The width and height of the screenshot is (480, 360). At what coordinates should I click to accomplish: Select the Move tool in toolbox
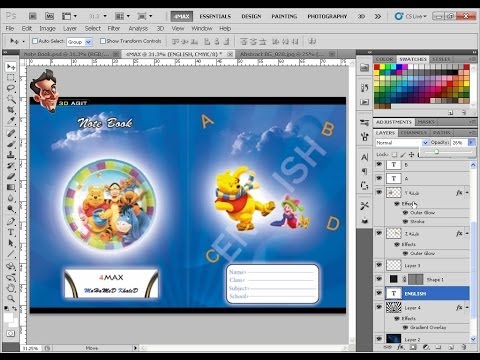pyautogui.click(x=11, y=67)
